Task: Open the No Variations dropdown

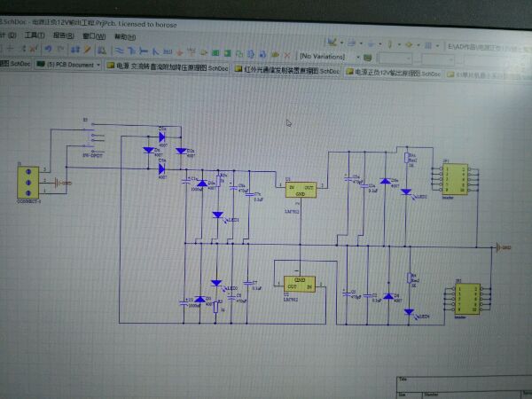Action: tap(358, 57)
